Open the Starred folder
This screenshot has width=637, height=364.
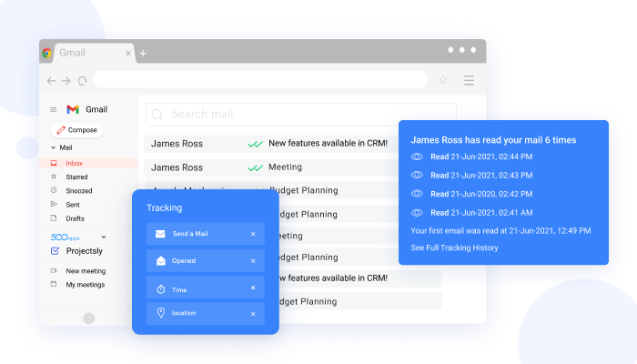[76, 177]
